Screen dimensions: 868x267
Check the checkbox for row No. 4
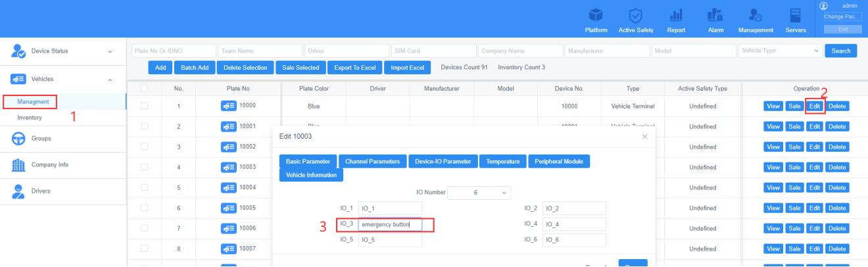coord(144,167)
